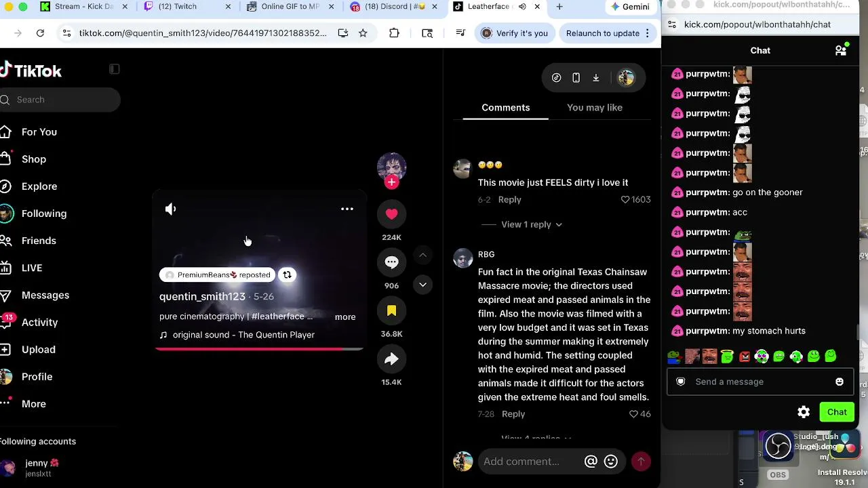Open a new browser tab
Image resolution: width=868 pixels, height=488 pixels.
coord(559,7)
